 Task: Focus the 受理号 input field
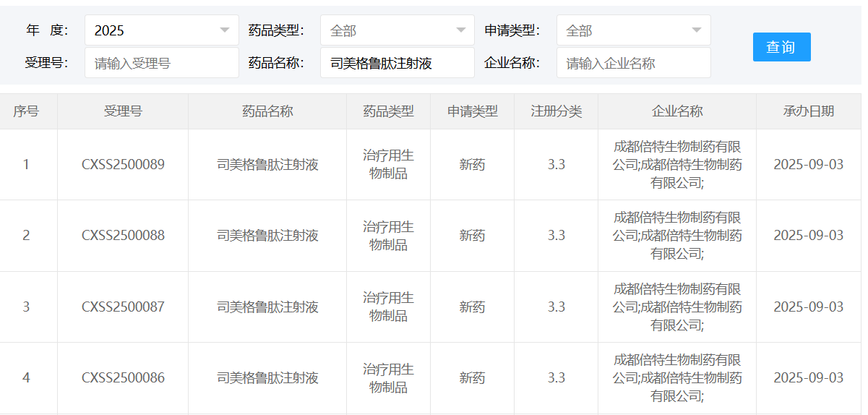(x=161, y=63)
